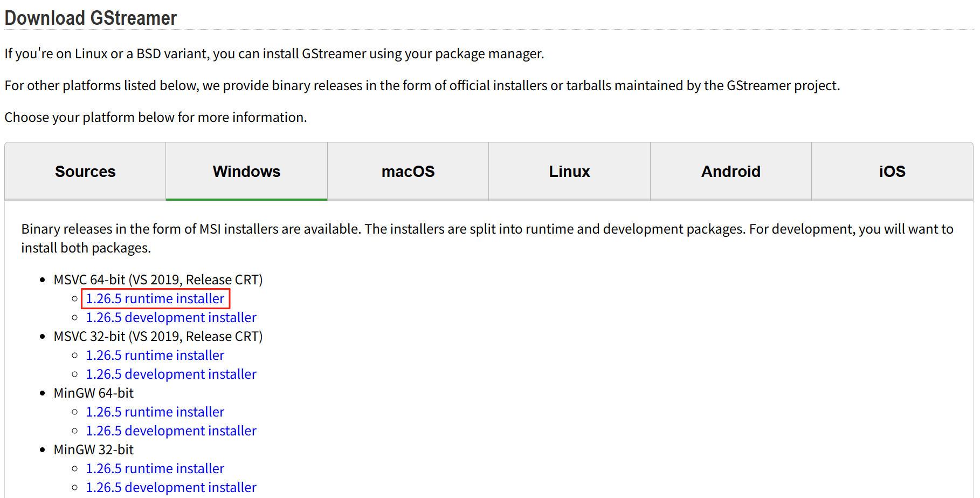
Task: Download MinGW 64-bit 1.26.5 runtime installer
Action: (155, 412)
